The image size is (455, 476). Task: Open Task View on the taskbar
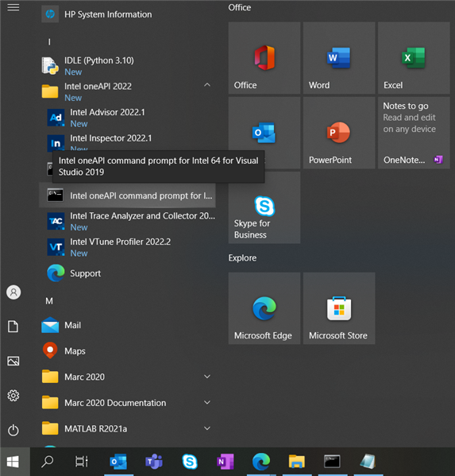82,462
